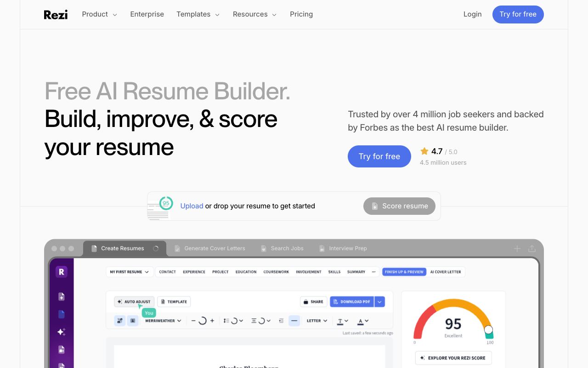
Task: Click the hero Try for free button
Action: click(379, 156)
